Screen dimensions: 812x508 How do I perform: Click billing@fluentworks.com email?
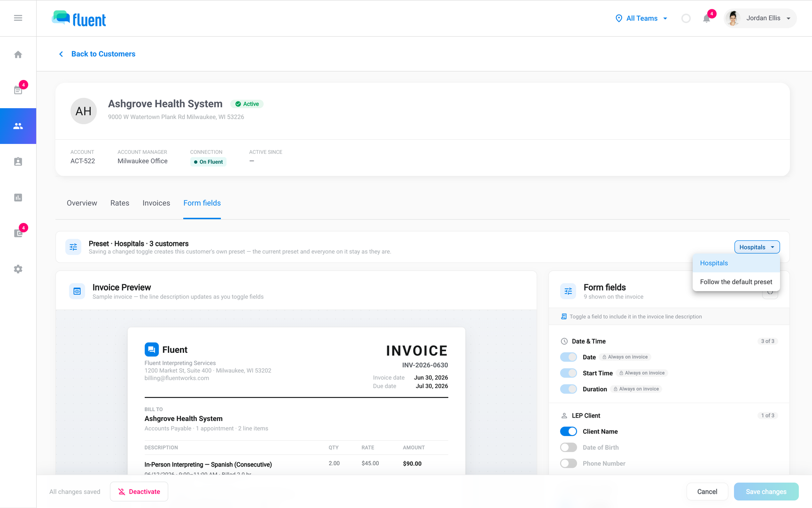coord(177,378)
